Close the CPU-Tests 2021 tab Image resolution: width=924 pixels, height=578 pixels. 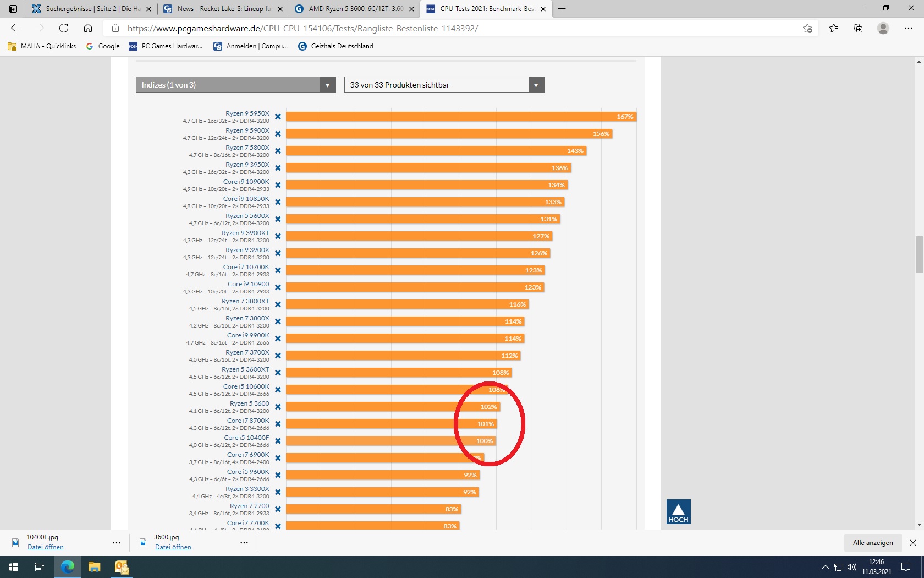pos(543,9)
